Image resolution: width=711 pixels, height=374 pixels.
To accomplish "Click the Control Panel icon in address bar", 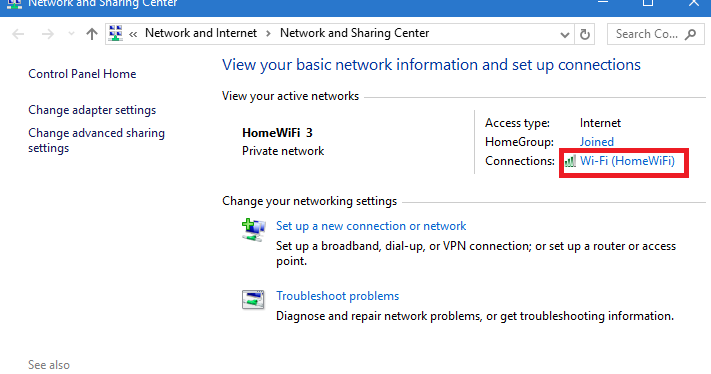I will click(x=116, y=34).
